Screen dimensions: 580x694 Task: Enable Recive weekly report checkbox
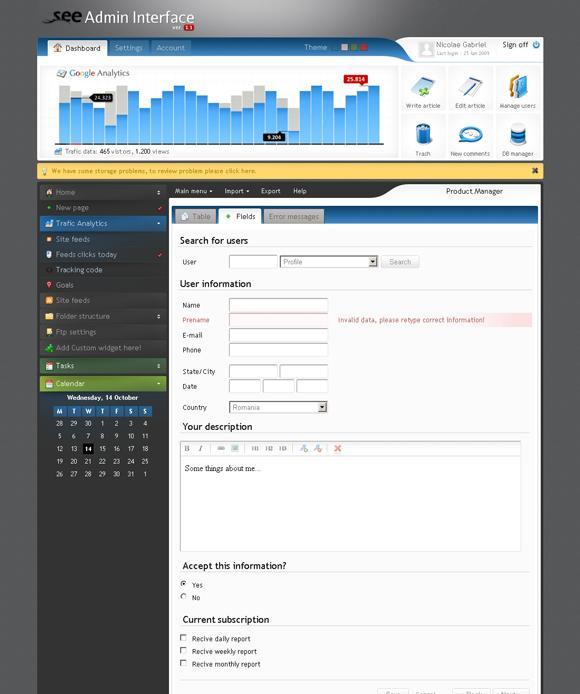tap(183, 650)
